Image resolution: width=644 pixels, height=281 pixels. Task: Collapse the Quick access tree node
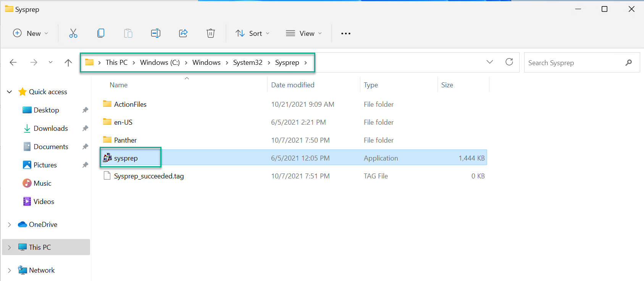[10, 92]
